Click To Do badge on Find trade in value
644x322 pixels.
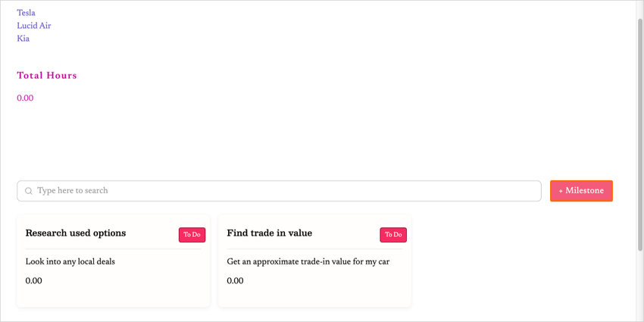393,235
